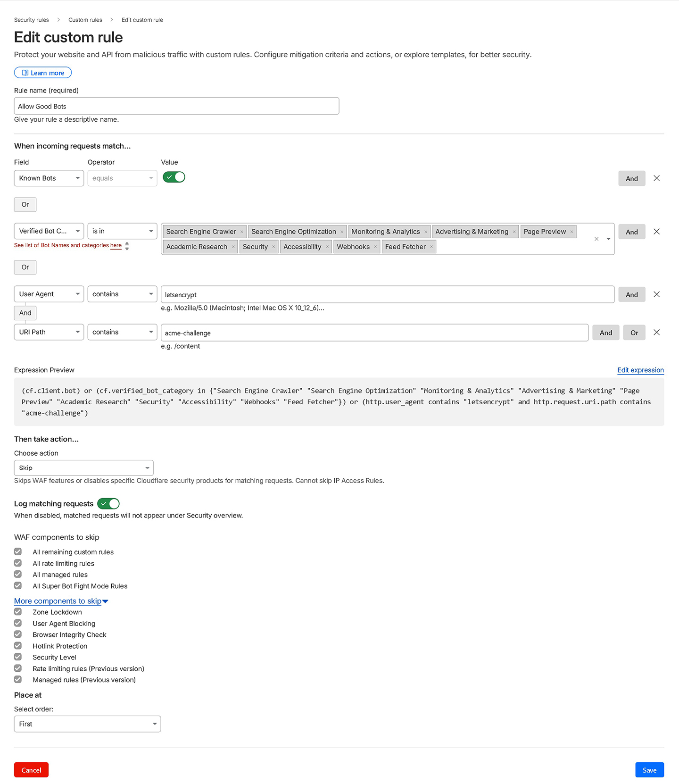Click the acme-challenge value field

(x=375, y=333)
